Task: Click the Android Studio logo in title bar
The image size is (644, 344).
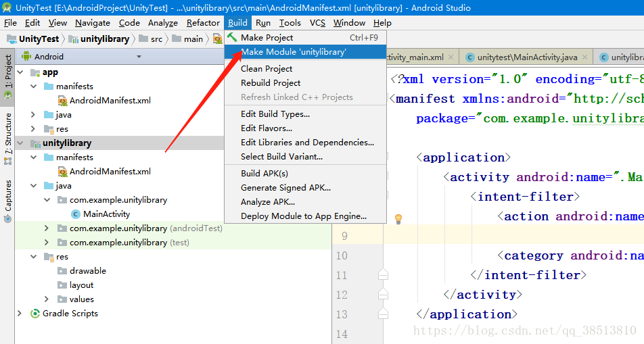Action: tap(7, 7)
